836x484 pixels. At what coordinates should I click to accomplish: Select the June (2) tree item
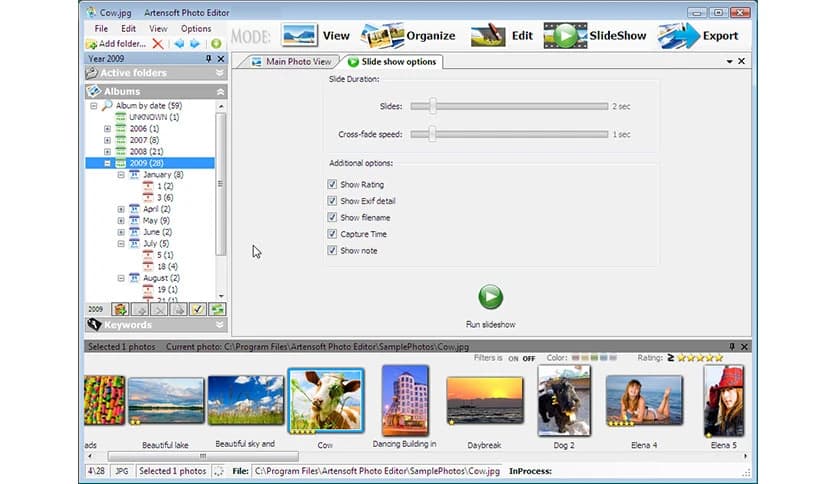pos(157,232)
